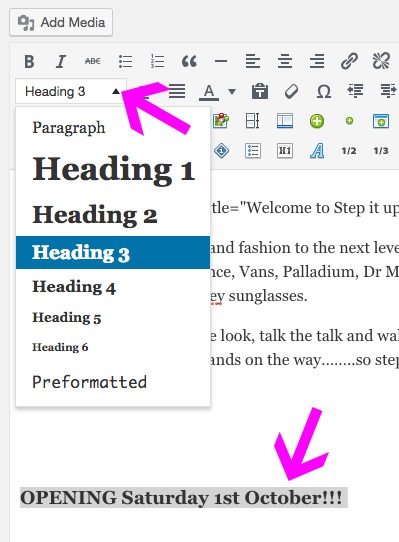
Task: Select Heading 6 from the format list
Action: [113, 347]
